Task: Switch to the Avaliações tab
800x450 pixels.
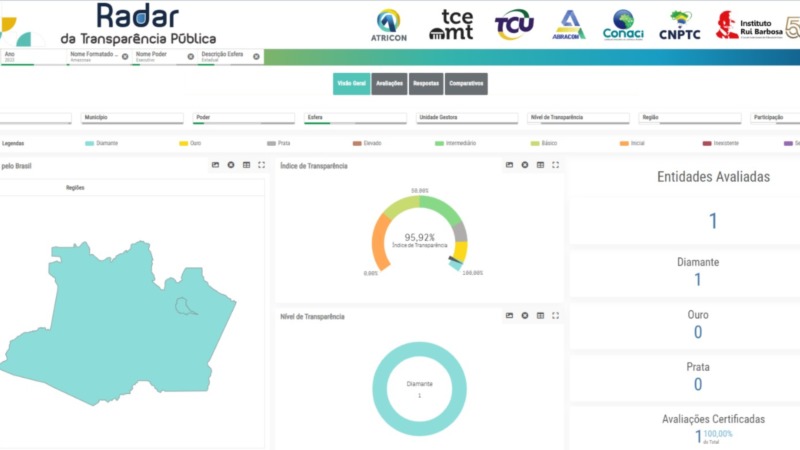Action: (x=389, y=84)
